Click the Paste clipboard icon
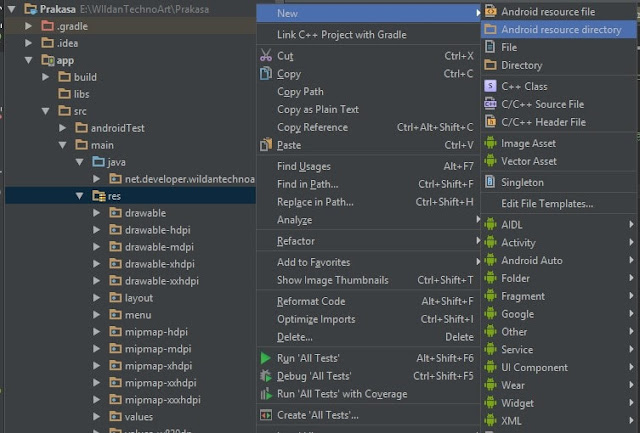Screen dimensions: 640x433 tap(266, 144)
